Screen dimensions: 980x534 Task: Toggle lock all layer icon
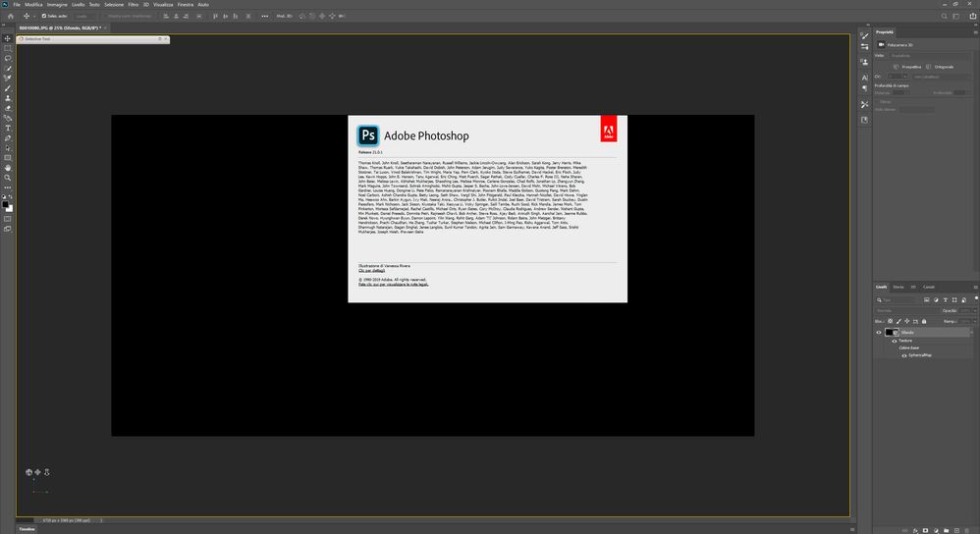click(x=924, y=321)
